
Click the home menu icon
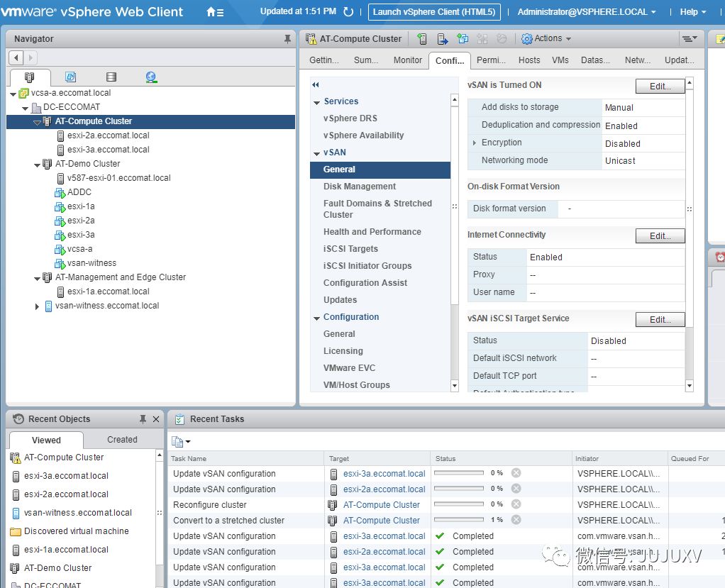pyautogui.click(x=214, y=12)
